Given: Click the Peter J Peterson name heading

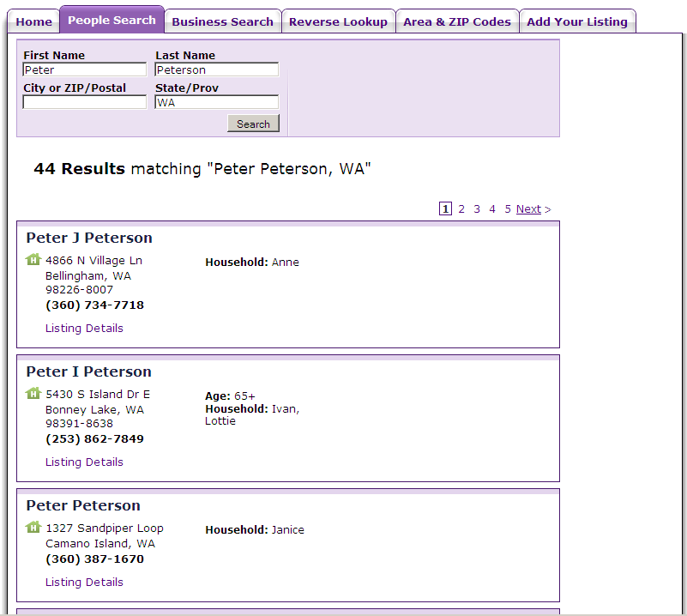Looking at the screenshot, I should pyautogui.click(x=89, y=238).
